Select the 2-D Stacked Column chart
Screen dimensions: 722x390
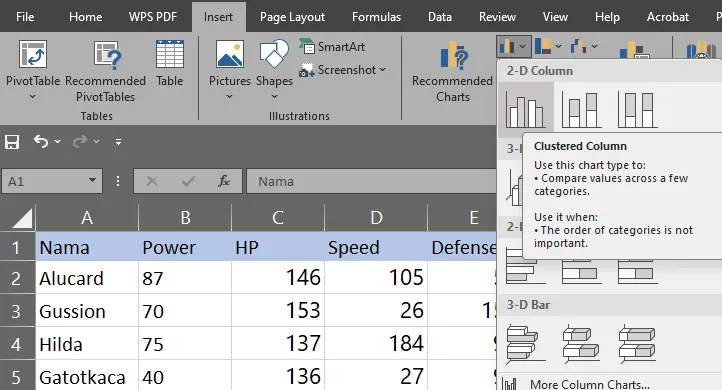point(581,109)
